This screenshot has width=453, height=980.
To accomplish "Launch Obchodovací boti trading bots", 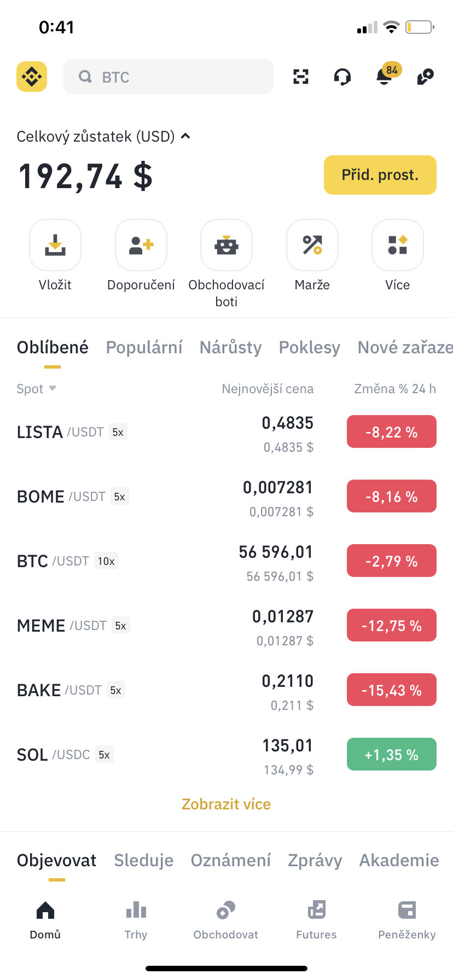I will pos(226,246).
